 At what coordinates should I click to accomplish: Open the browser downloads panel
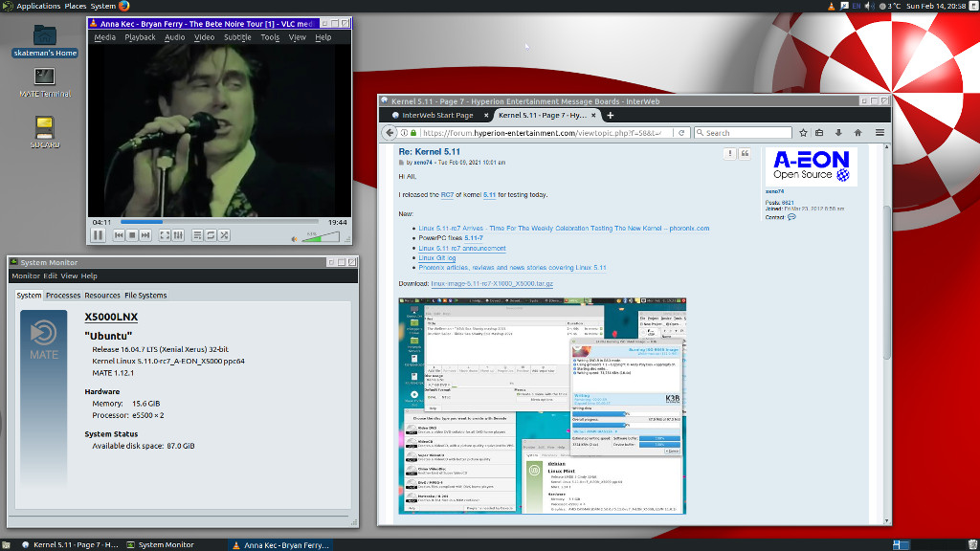[838, 133]
